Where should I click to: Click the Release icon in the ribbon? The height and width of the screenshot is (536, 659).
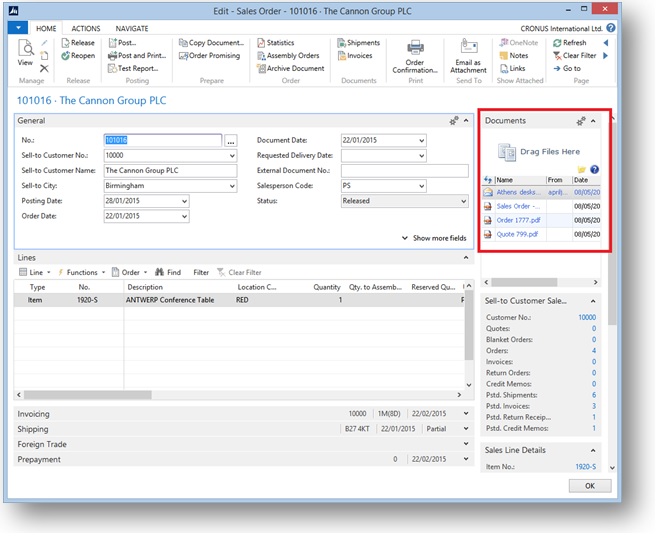coord(65,43)
